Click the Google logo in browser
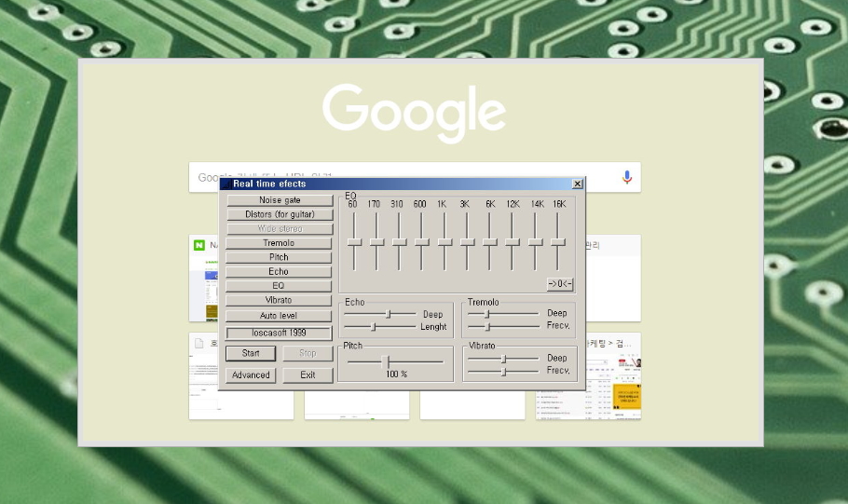This screenshot has width=848, height=504. click(x=415, y=113)
